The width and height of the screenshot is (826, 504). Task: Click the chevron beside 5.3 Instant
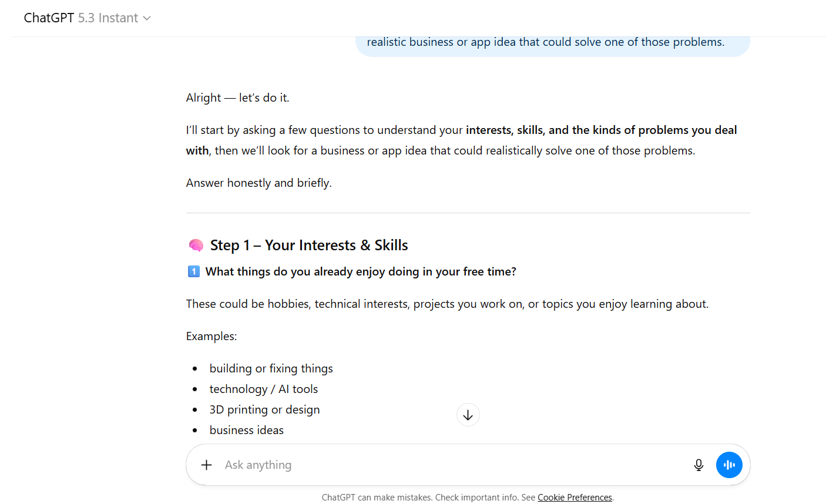[147, 18]
